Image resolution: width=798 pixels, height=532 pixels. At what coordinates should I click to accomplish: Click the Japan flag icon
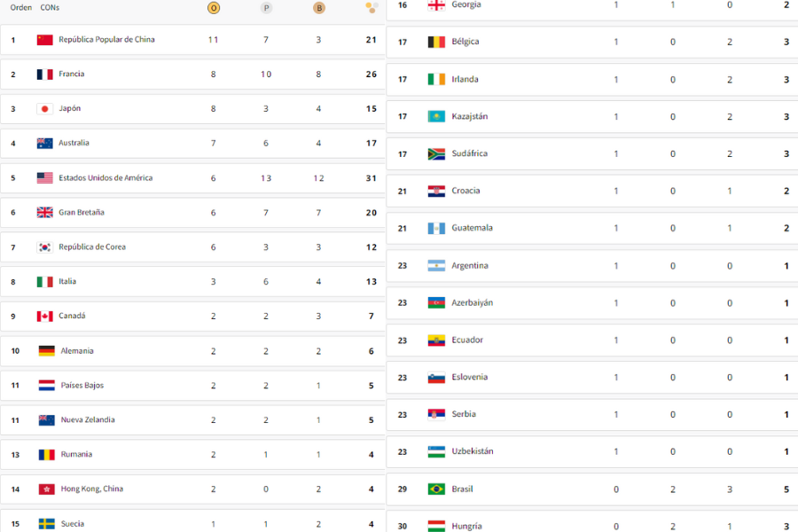click(x=45, y=109)
